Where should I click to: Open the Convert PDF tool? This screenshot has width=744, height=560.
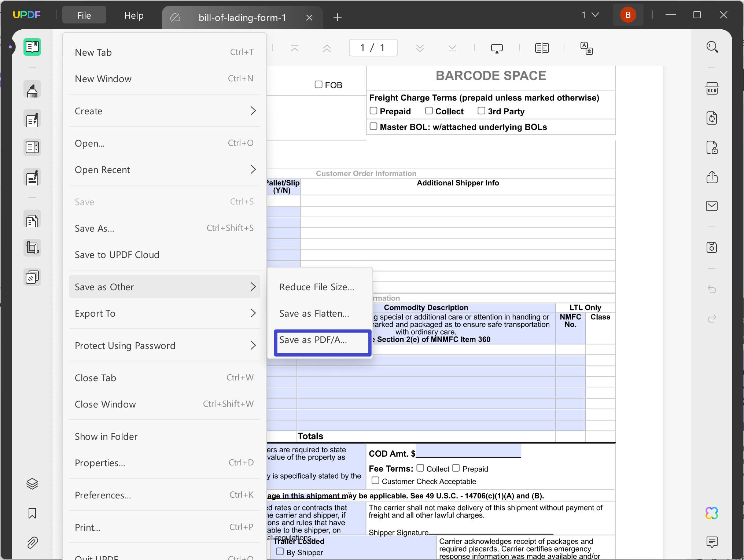712,118
